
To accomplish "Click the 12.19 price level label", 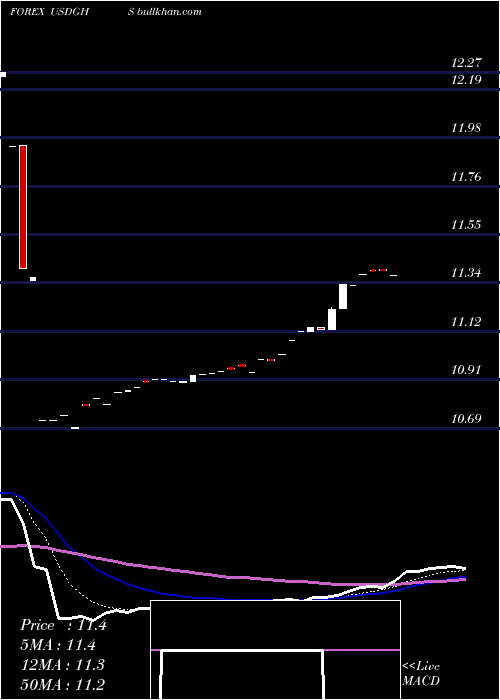I will point(466,80).
